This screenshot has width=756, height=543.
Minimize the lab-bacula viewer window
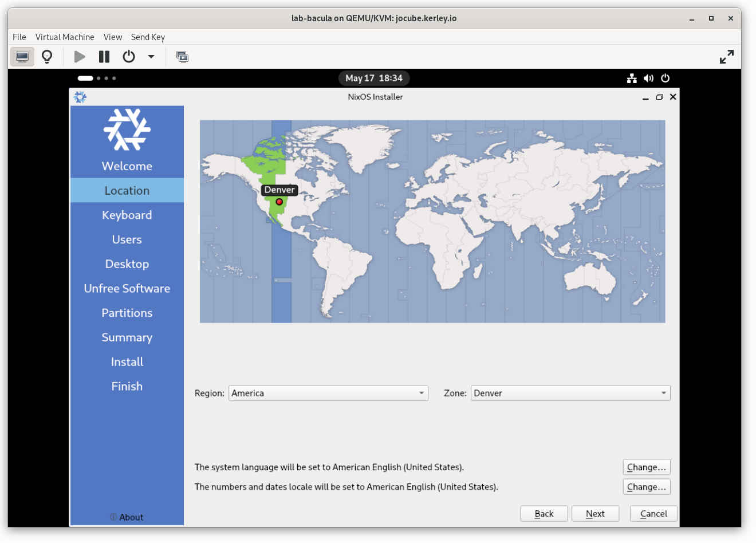pos(692,18)
